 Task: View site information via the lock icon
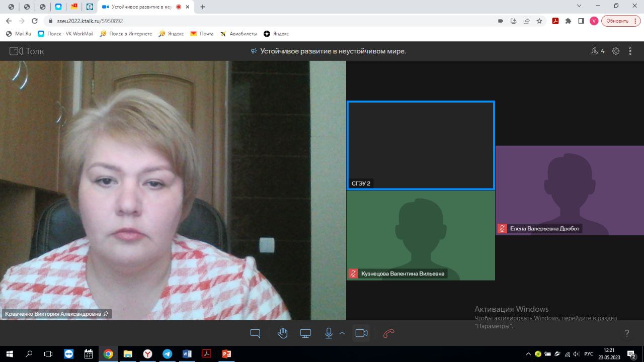click(x=51, y=21)
